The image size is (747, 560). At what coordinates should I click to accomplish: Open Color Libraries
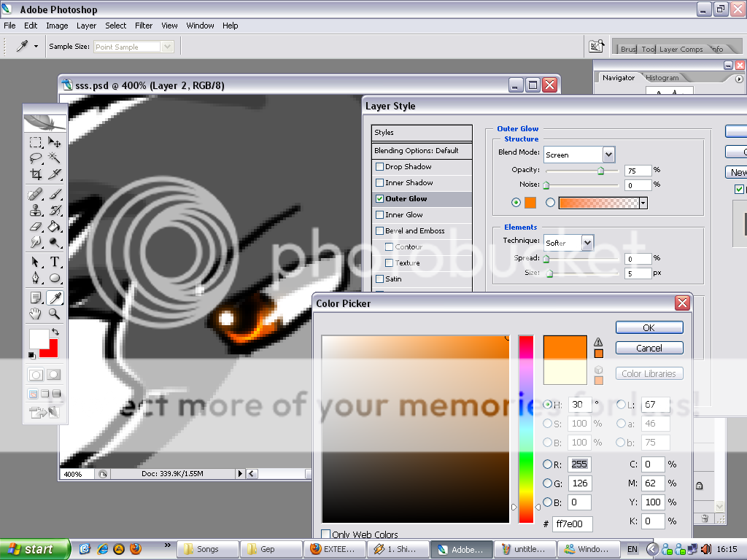point(649,374)
